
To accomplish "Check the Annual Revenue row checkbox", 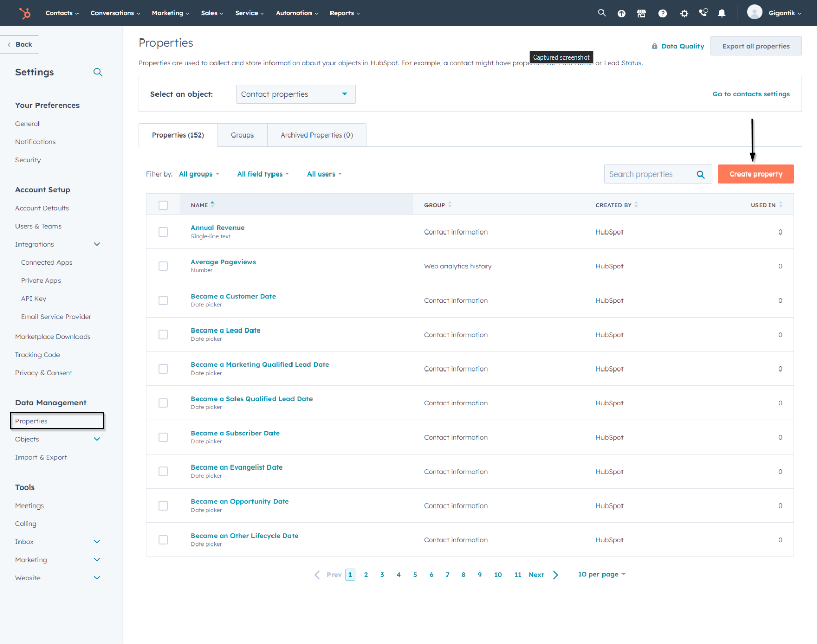I will tap(163, 232).
